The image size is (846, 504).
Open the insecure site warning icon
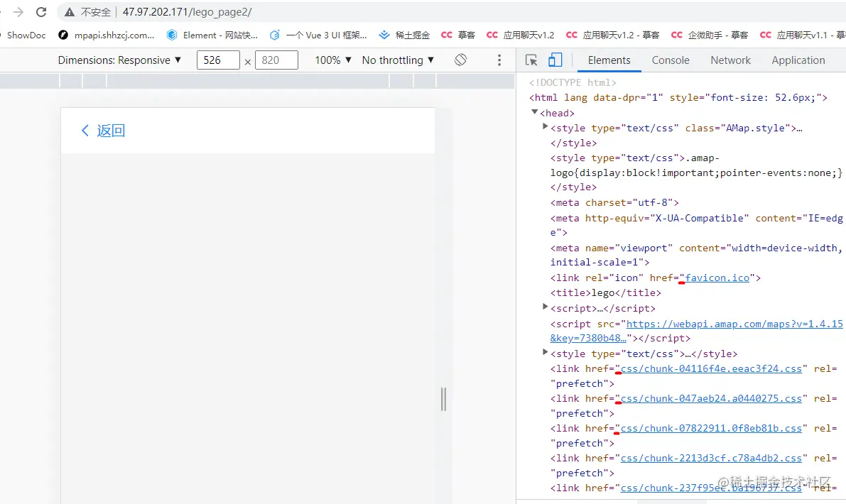(x=69, y=12)
